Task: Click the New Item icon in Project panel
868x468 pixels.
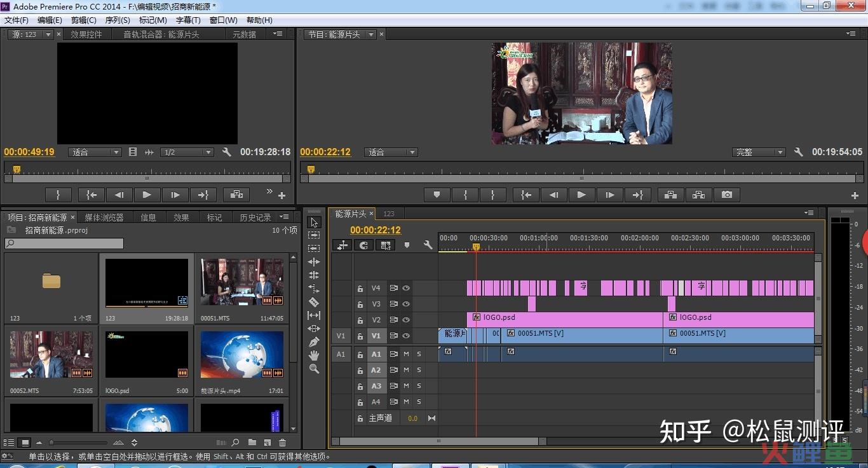Action: click(x=268, y=443)
